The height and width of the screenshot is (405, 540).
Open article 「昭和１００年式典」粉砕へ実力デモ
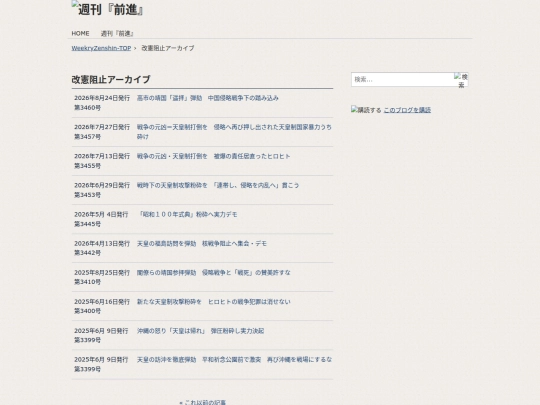click(187, 215)
